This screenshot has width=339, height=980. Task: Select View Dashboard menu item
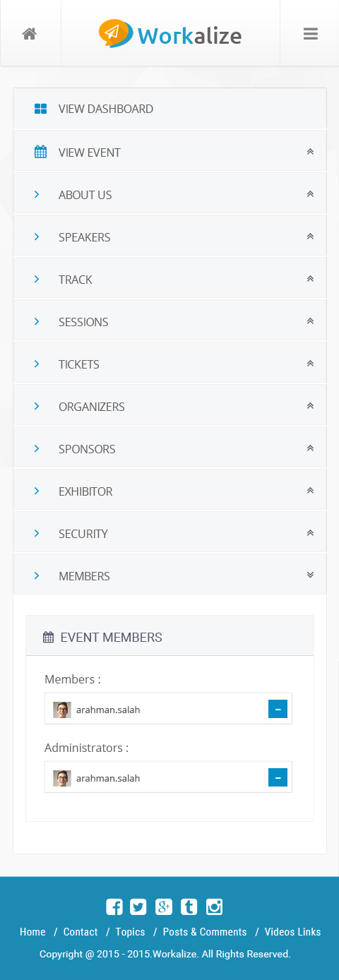pyautogui.click(x=170, y=108)
